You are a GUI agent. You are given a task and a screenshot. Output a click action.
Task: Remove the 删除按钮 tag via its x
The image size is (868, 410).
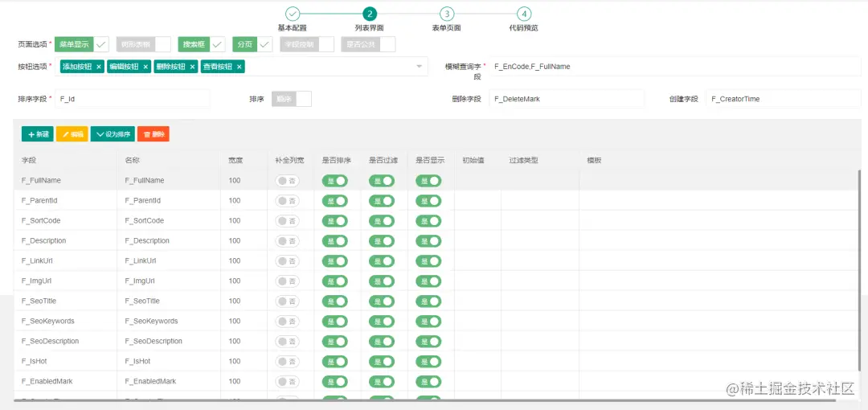click(x=192, y=67)
